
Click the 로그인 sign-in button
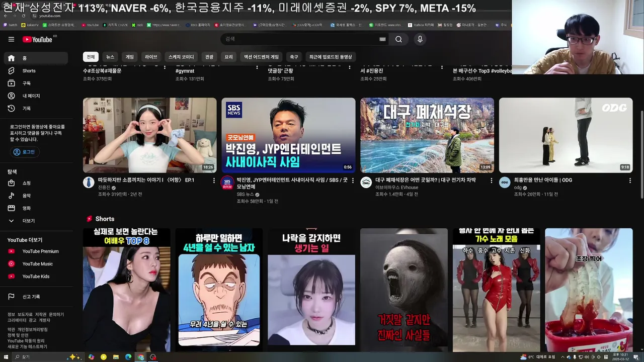pos(25,152)
